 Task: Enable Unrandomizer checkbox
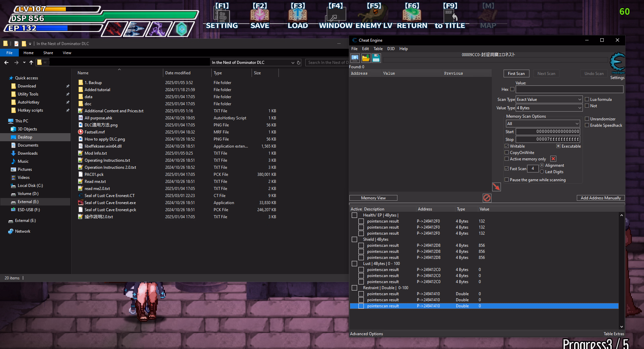587,119
